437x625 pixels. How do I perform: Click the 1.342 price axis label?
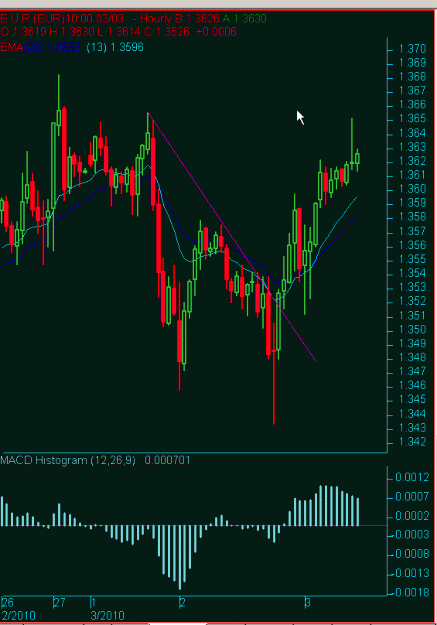coord(413,442)
